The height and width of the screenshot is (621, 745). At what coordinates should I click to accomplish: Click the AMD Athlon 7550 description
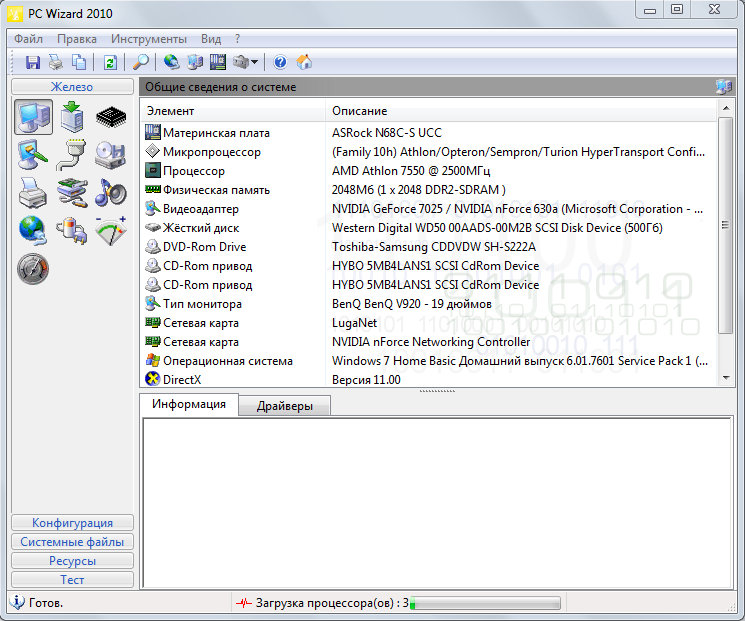(411, 171)
